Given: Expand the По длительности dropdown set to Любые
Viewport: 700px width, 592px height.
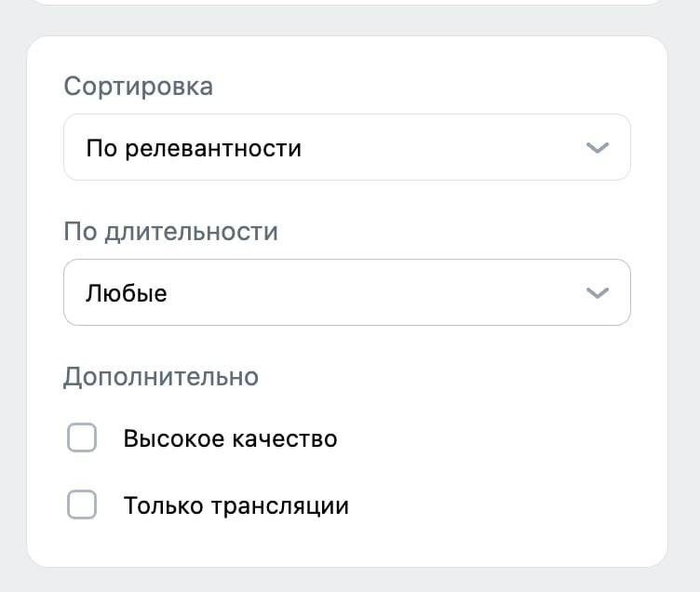Looking at the screenshot, I should click(x=346, y=292).
